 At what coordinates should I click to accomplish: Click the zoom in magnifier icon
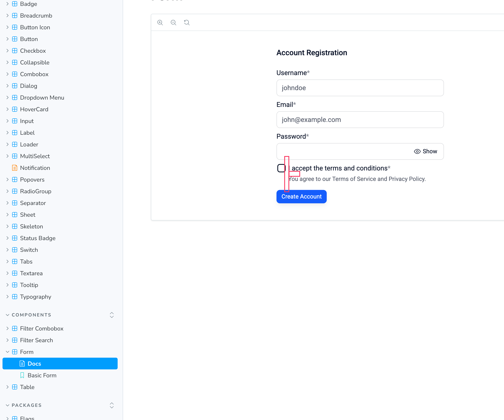[x=160, y=23]
